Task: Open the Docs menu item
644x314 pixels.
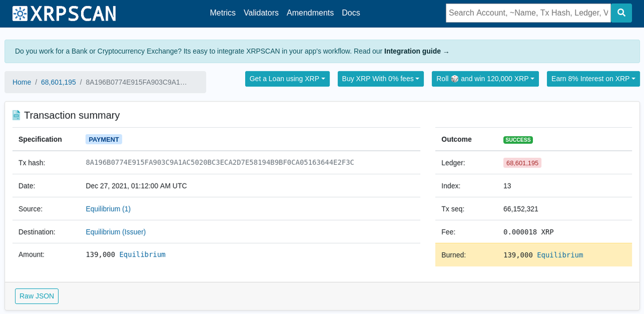Action: 351,13
